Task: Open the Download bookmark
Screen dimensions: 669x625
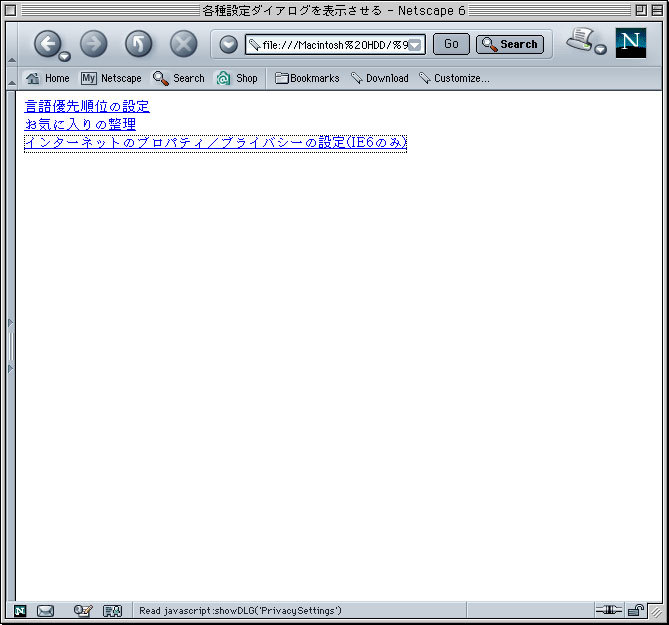Action: (379, 78)
